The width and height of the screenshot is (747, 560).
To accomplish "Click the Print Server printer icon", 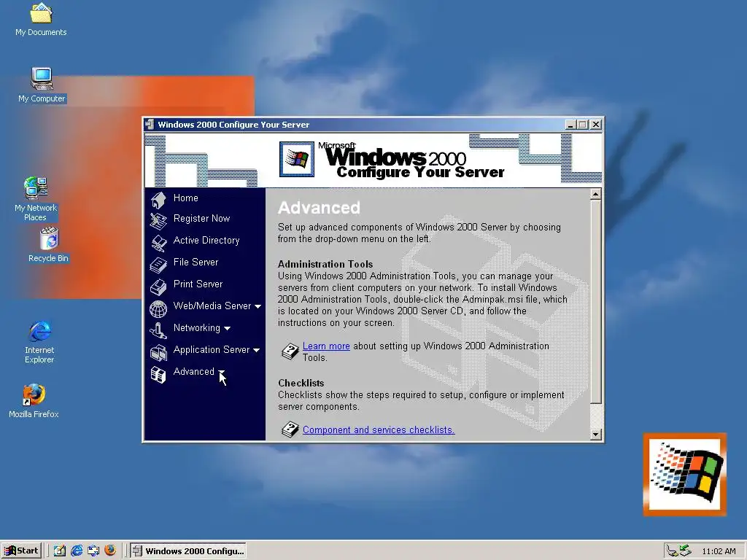I will click(x=158, y=287).
